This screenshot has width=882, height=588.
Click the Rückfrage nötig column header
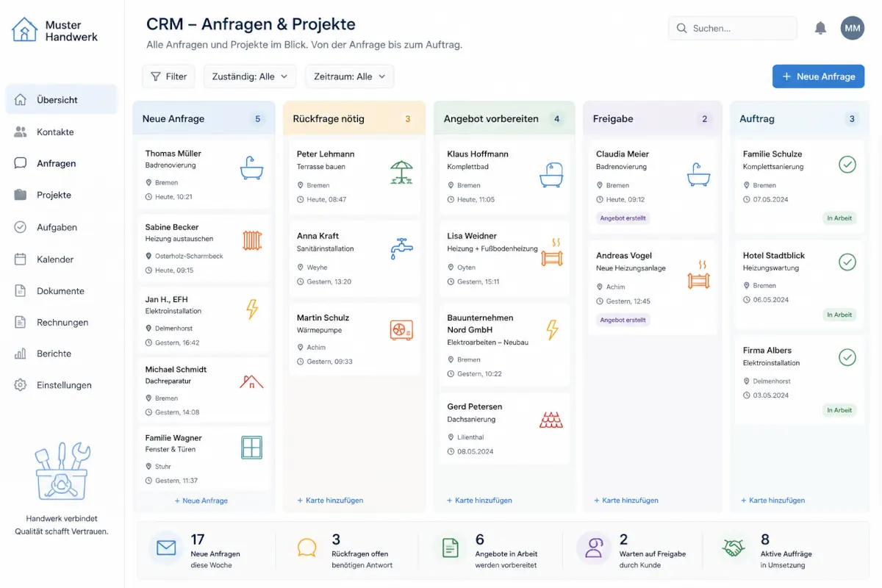[x=354, y=118]
